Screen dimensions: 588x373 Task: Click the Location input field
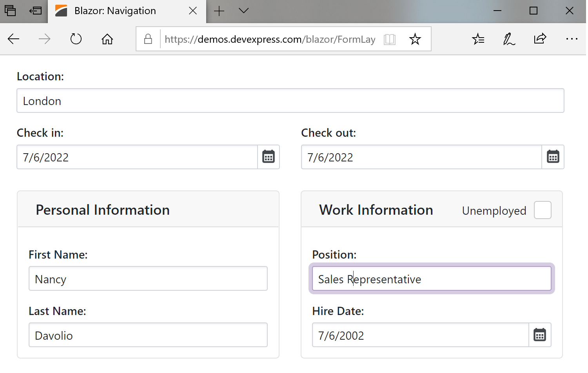tap(290, 101)
